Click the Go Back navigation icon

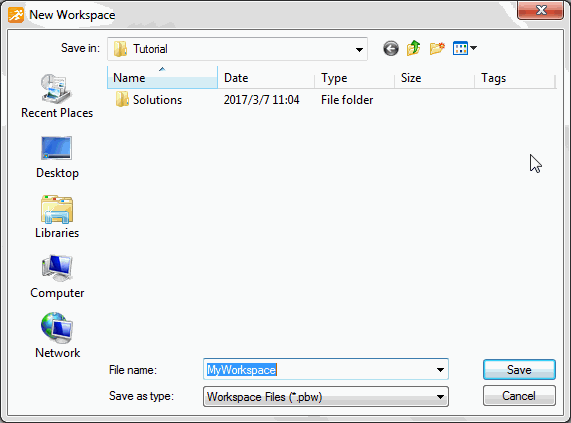point(391,48)
